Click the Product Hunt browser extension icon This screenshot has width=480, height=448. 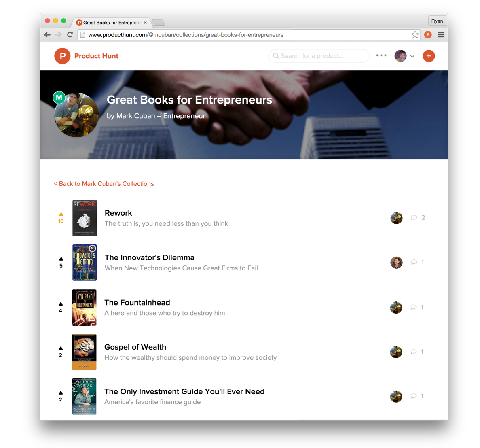[428, 35]
